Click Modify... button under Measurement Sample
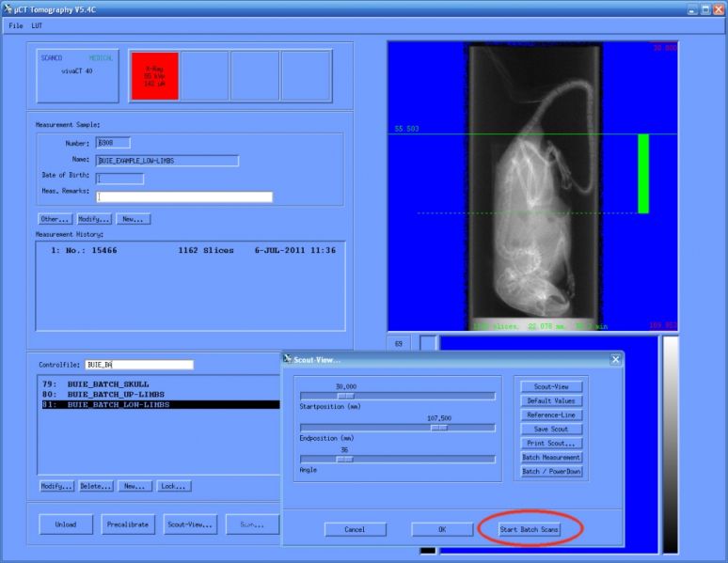The height and width of the screenshot is (563, 728). [94, 219]
